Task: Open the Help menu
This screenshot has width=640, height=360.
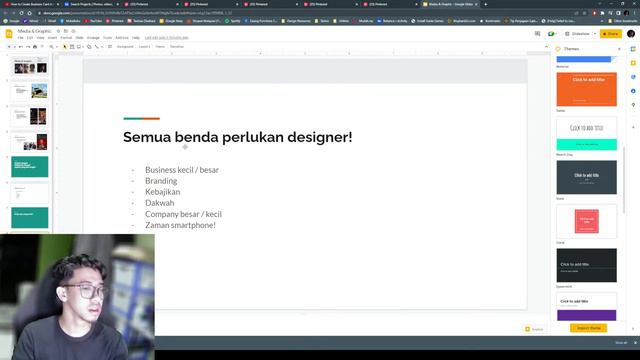Action: 136,38
